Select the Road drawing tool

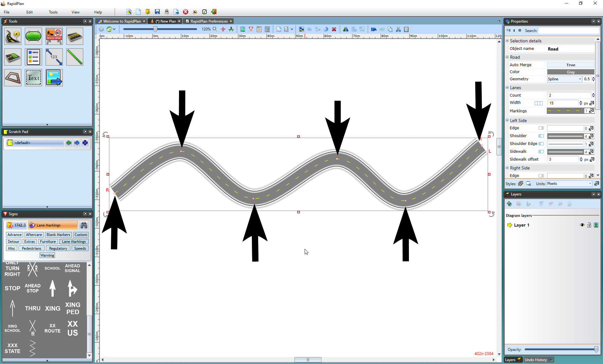[x=13, y=36]
